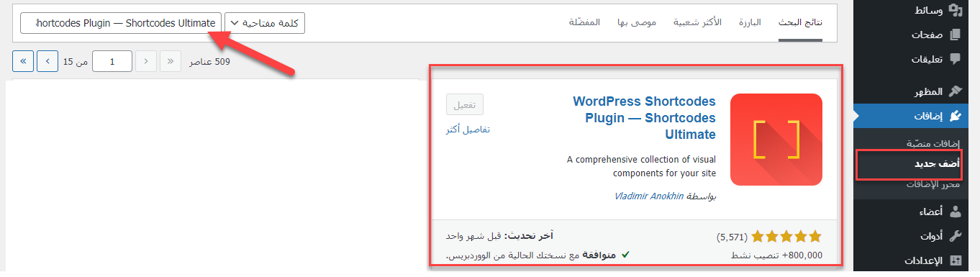
Task: Open محرر الإضافات plugin editor submenu
Action: coord(933,185)
